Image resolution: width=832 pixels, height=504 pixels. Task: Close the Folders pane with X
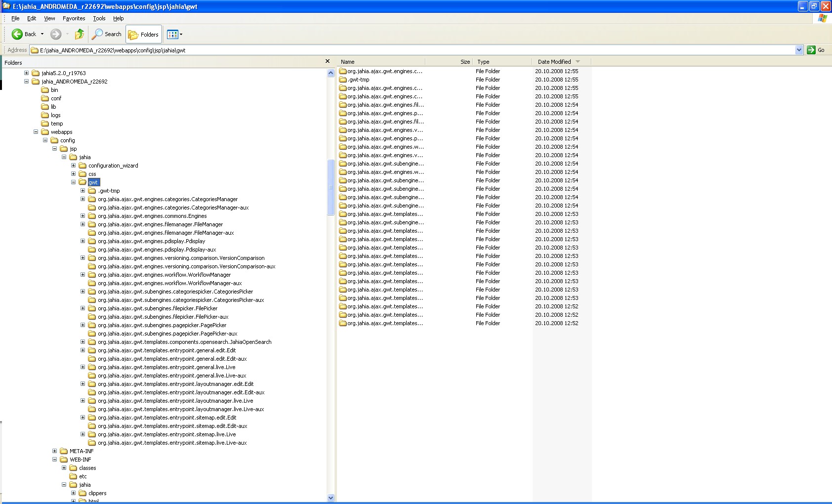pos(327,61)
